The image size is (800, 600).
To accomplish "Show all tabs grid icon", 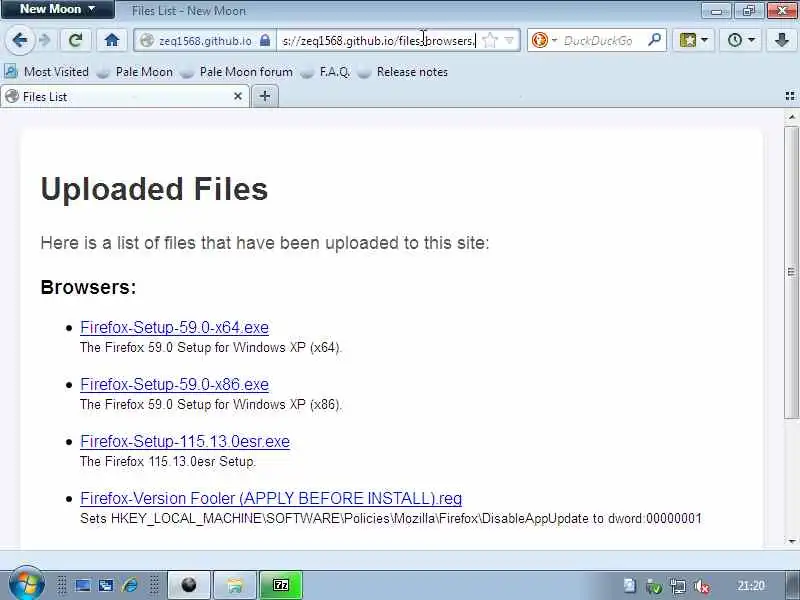I will [x=790, y=96].
